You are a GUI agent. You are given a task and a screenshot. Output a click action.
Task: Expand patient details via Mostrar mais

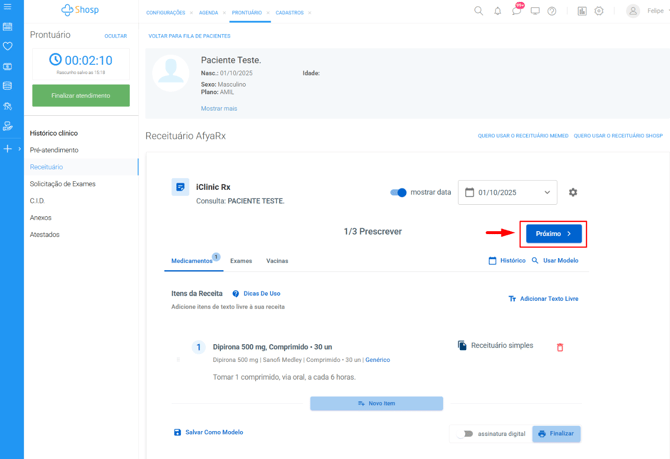(219, 108)
